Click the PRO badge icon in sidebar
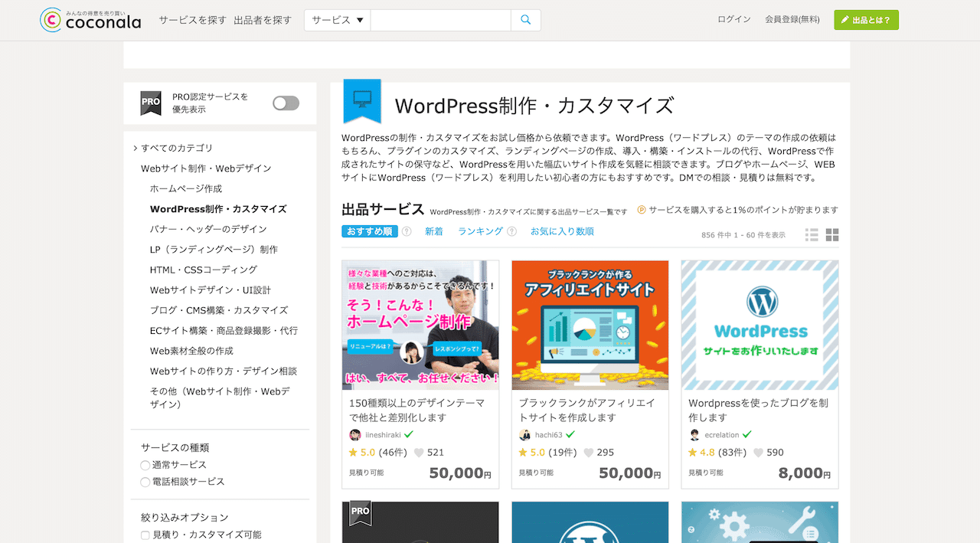Viewport: 980px width, 543px height. click(x=151, y=103)
